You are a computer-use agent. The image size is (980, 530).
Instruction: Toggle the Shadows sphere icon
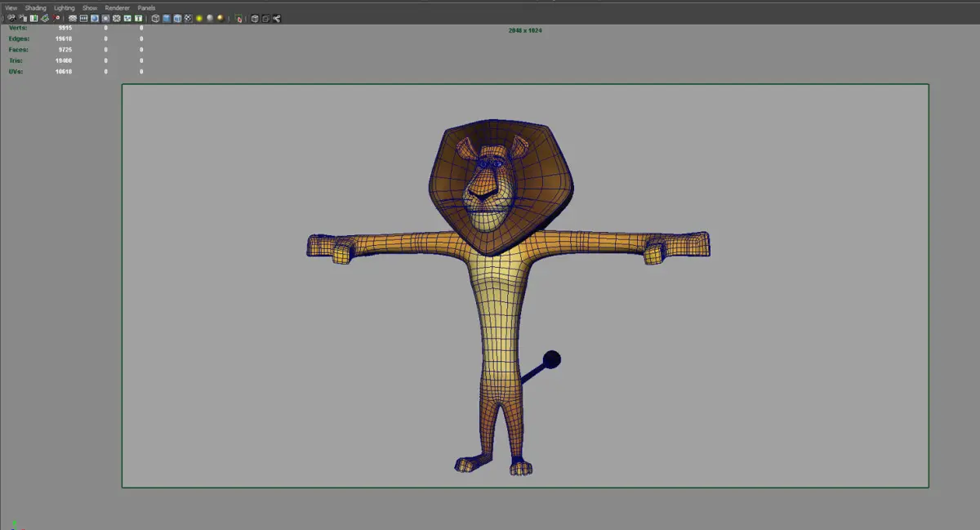[210, 18]
